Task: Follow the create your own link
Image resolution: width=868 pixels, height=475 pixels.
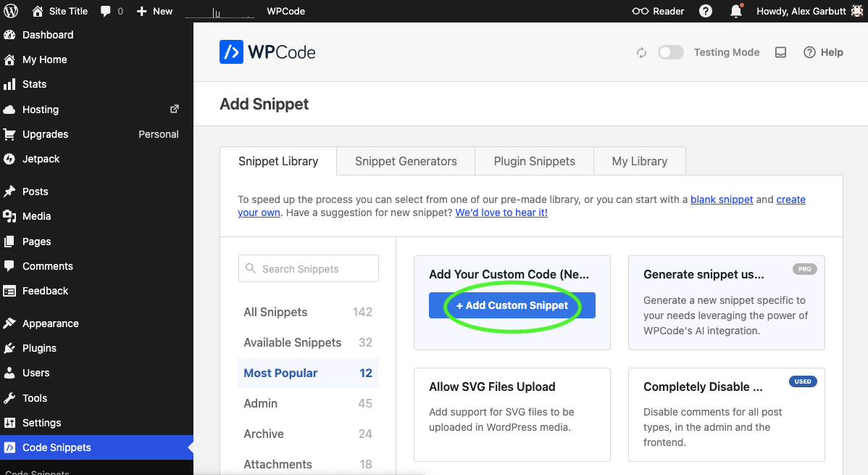Action: pyautogui.click(x=790, y=199)
